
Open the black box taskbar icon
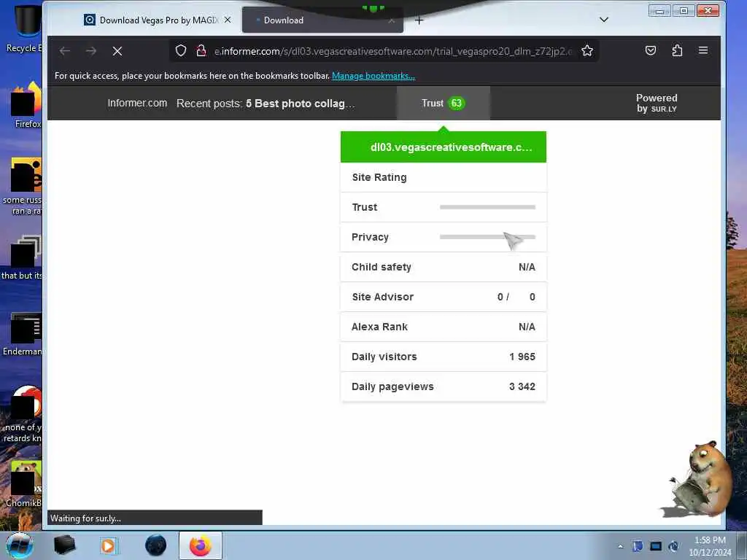(64, 545)
